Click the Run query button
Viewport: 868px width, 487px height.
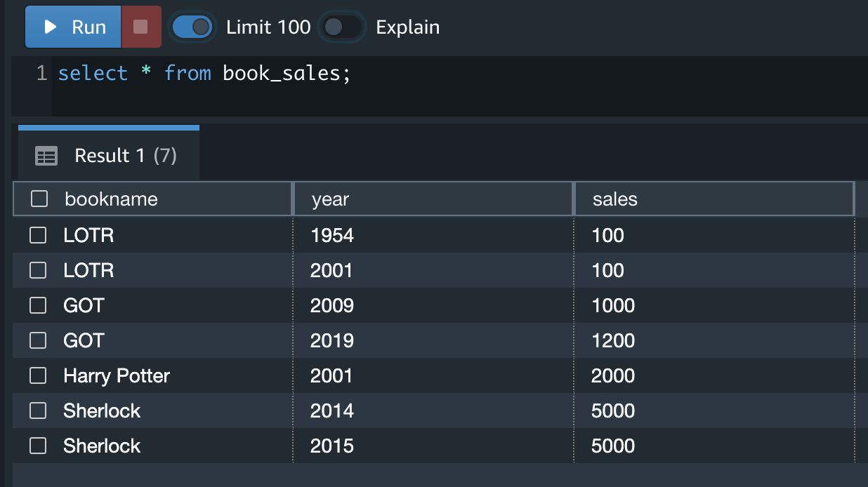click(74, 27)
